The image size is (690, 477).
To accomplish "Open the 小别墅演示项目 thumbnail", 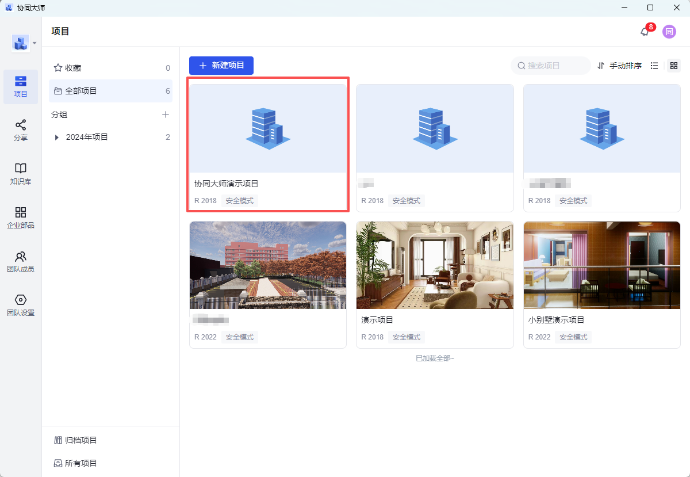I will (602, 265).
